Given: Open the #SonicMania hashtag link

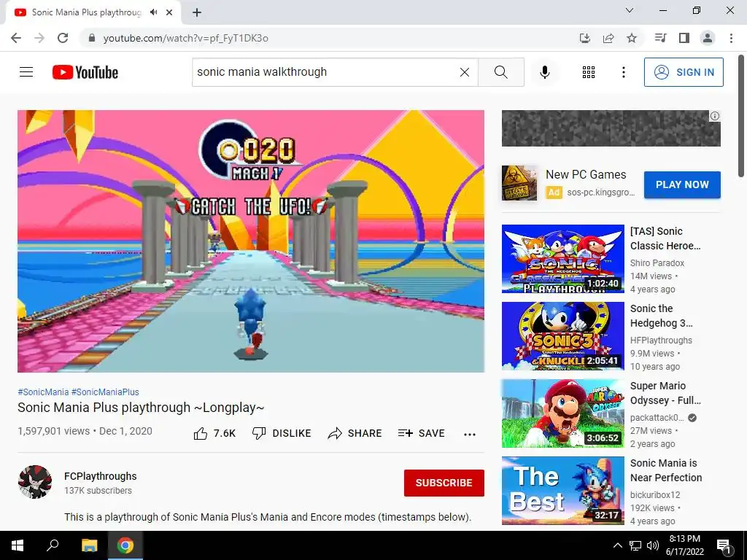Looking at the screenshot, I should [x=43, y=392].
